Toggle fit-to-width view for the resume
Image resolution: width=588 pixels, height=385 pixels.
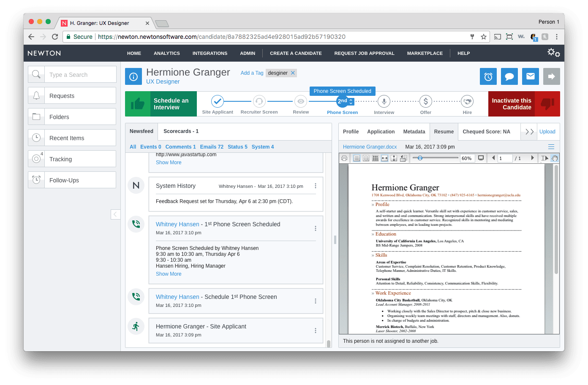[384, 158]
